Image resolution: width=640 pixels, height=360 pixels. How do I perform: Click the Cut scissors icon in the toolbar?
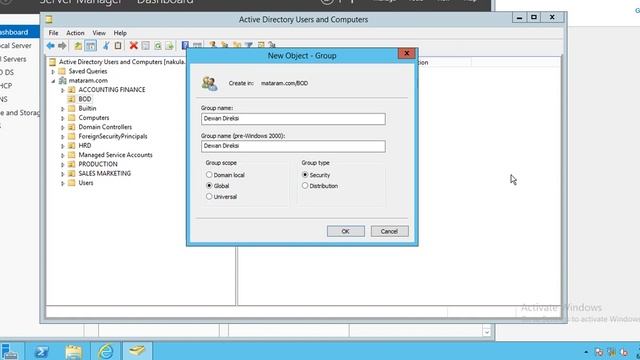(x=106, y=46)
